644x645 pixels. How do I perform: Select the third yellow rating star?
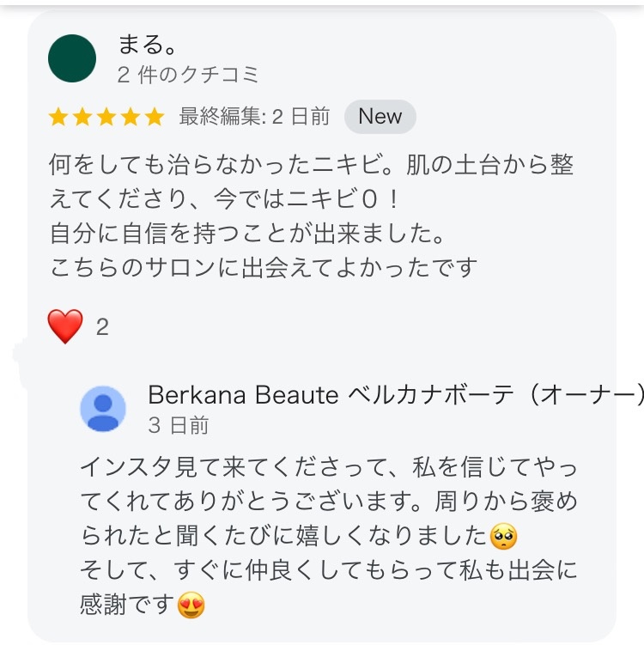pos(106,117)
